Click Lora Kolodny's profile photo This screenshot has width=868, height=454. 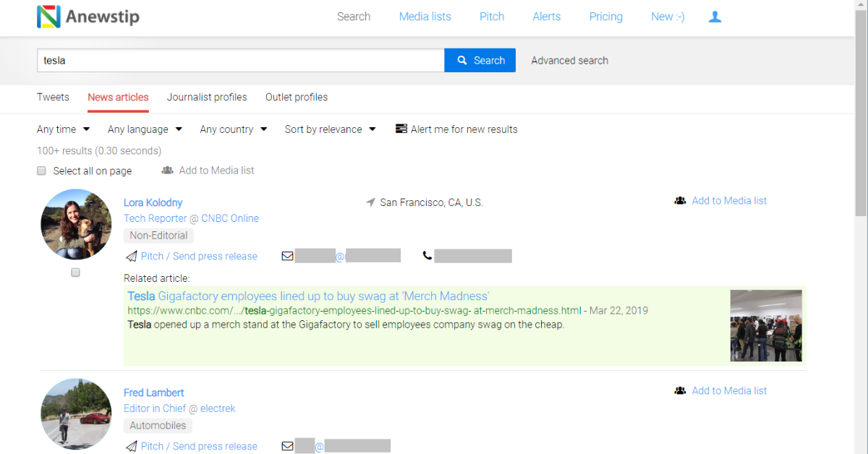click(75, 225)
